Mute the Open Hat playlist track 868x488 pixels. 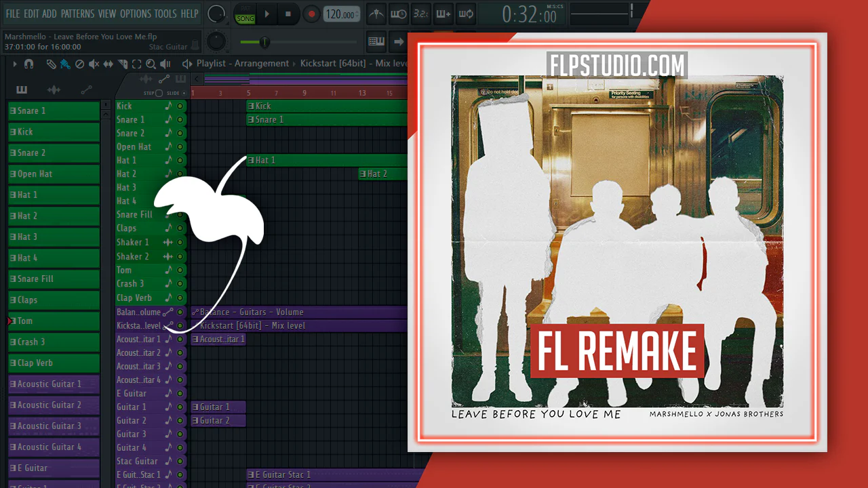pos(180,146)
